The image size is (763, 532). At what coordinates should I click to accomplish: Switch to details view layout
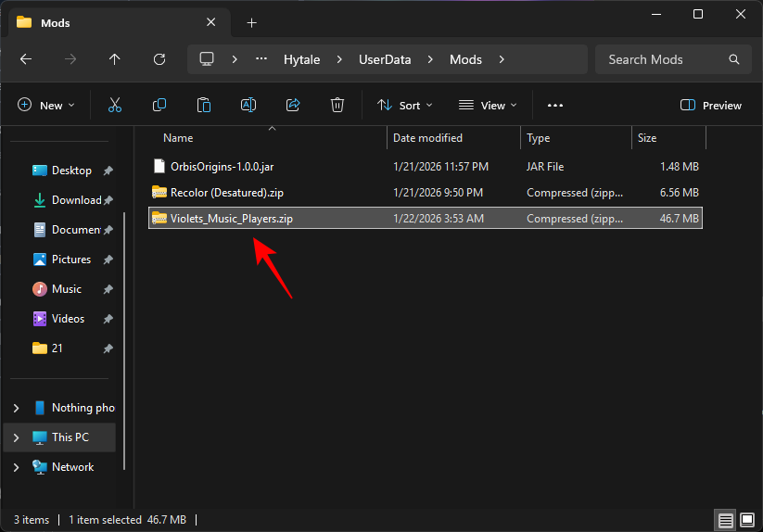point(725,520)
